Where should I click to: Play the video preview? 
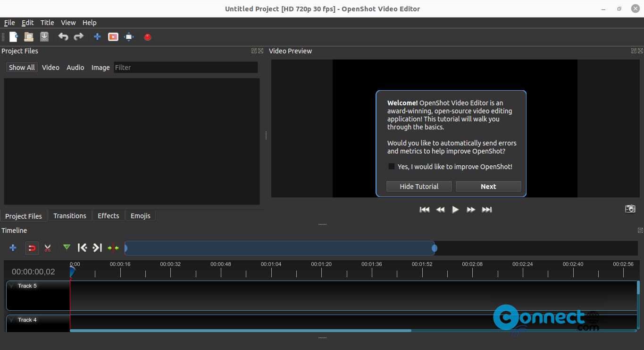[455, 209]
